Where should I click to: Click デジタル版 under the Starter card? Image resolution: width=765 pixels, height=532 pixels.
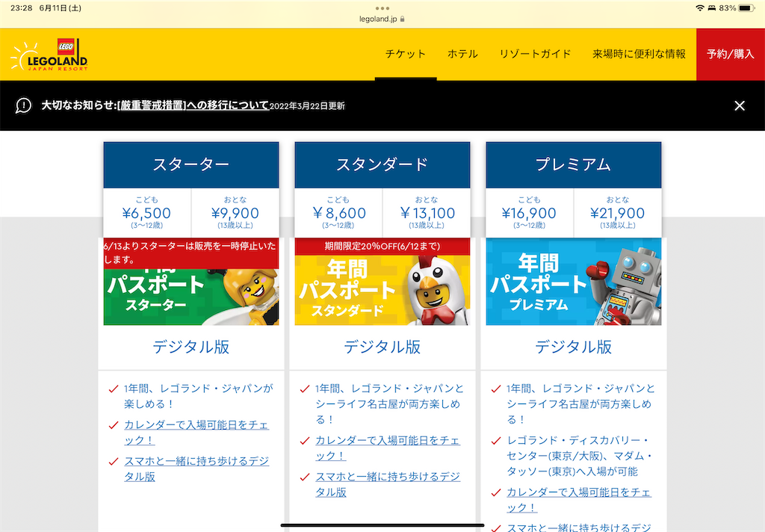pos(191,347)
